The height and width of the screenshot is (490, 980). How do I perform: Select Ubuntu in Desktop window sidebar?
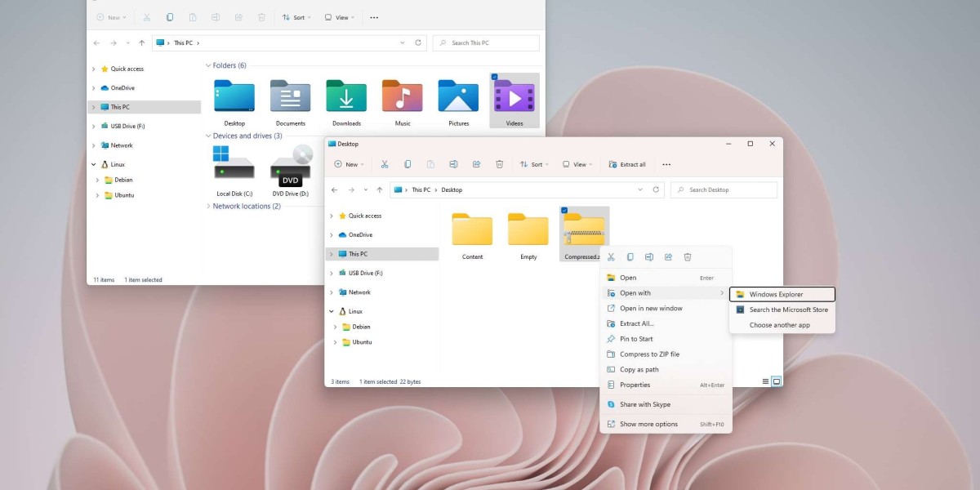click(362, 342)
